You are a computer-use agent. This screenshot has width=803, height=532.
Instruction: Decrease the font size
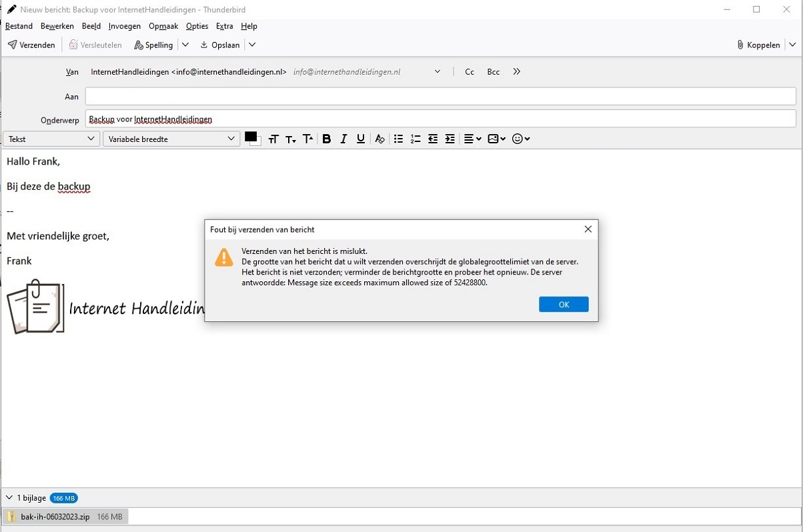(x=291, y=139)
